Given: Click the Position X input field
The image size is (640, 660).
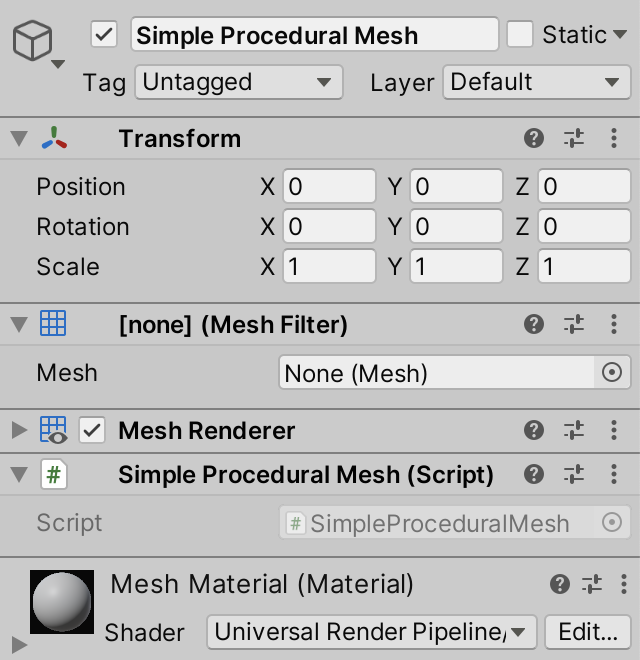Looking at the screenshot, I should [329, 186].
